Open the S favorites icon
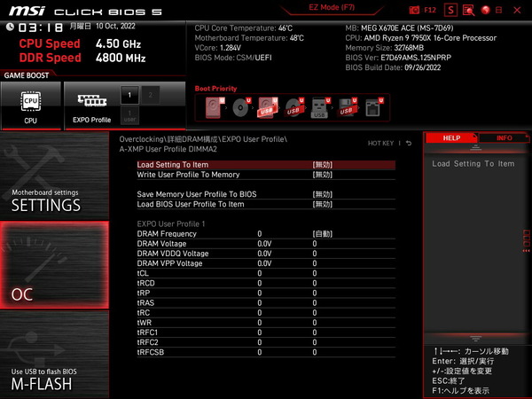The width and height of the screenshot is (532, 399). (x=450, y=10)
